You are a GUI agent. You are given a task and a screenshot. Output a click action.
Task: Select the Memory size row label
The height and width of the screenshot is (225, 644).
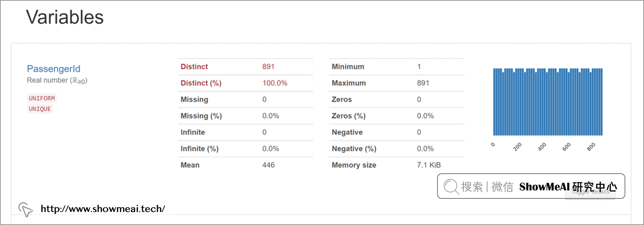pyautogui.click(x=354, y=165)
